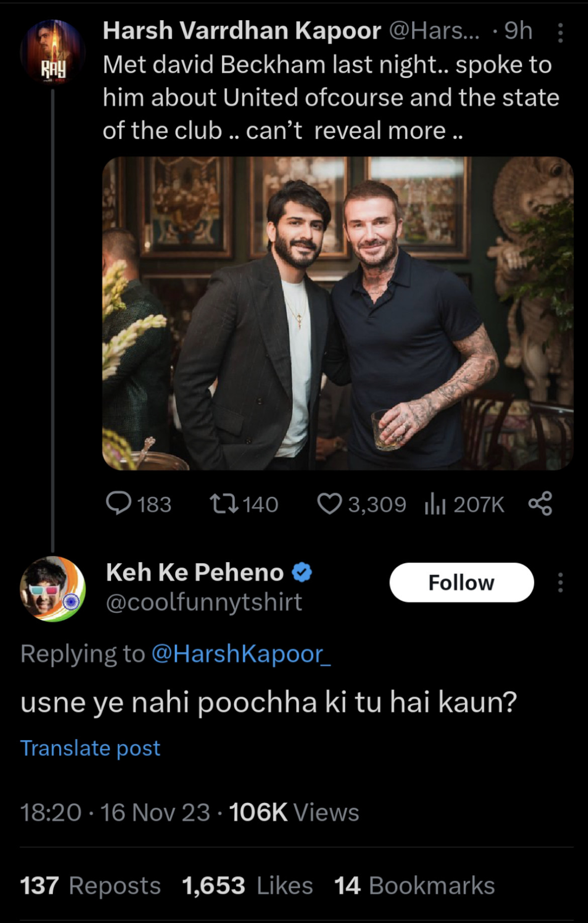588x923 pixels.
Task: Follow the Keh Ke Peheno account
Action: [461, 583]
